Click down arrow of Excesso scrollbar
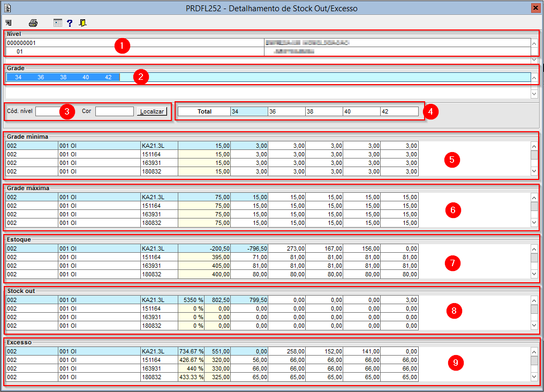The height and width of the screenshot is (392, 544). pyautogui.click(x=534, y=376)
